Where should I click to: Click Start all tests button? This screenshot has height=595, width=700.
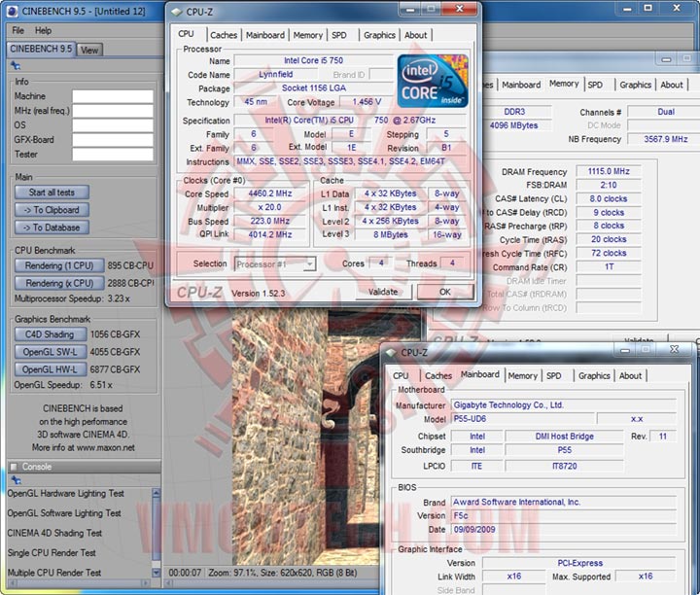click(x=52, y=192)
